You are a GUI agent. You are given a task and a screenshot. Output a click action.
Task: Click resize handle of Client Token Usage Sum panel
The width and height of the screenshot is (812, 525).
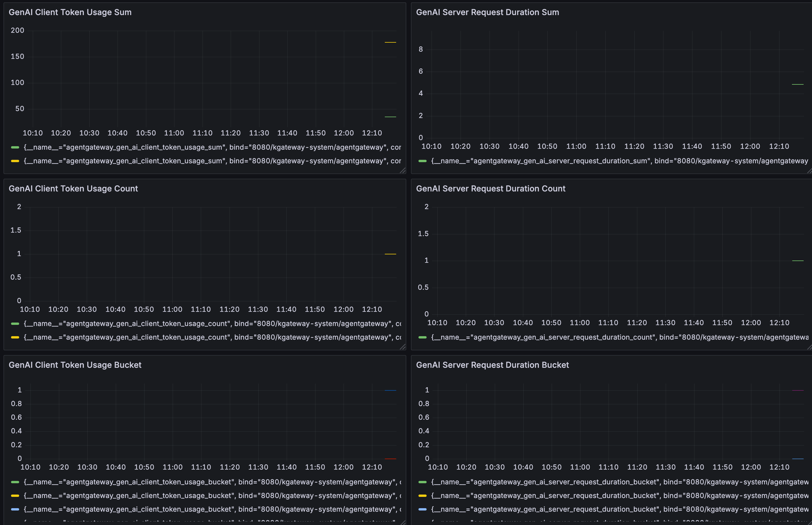[403, 171]
